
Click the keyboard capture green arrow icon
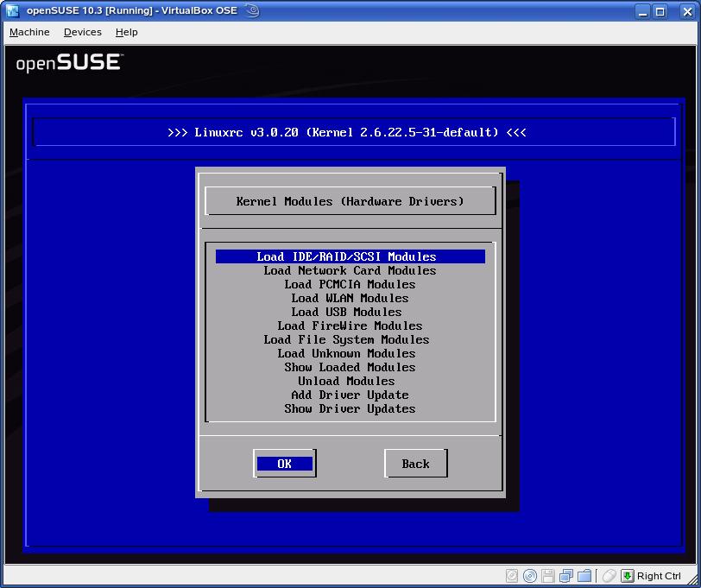click(628, 575)
